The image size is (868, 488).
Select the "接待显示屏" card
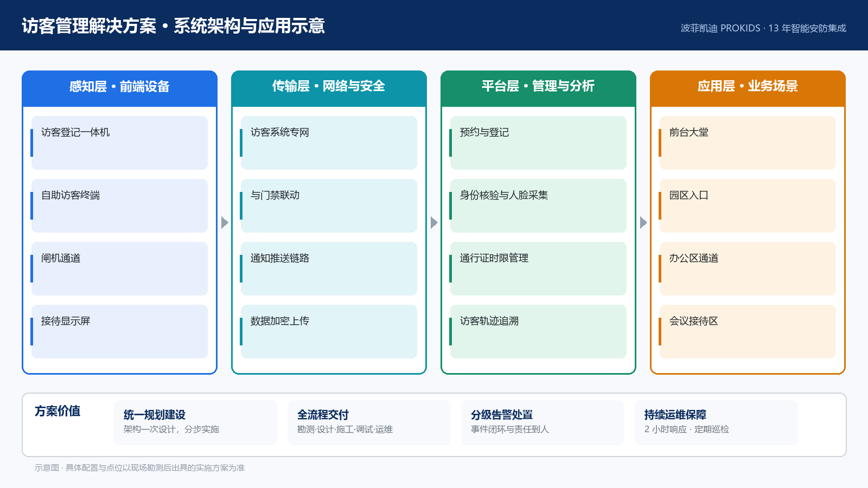pyautogui.click(x=119, y=331)
